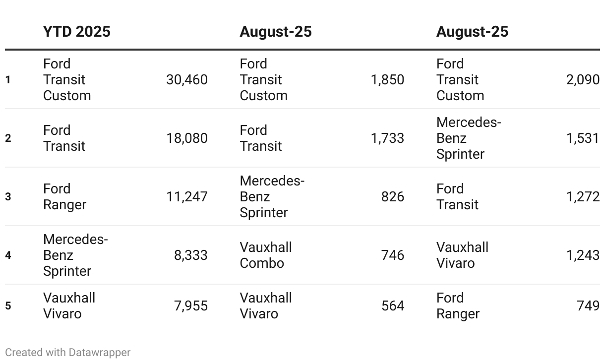Select the 18,080 Ford Transit figure
The width and height of the screenshot is (605, 364).
[187, 138]
